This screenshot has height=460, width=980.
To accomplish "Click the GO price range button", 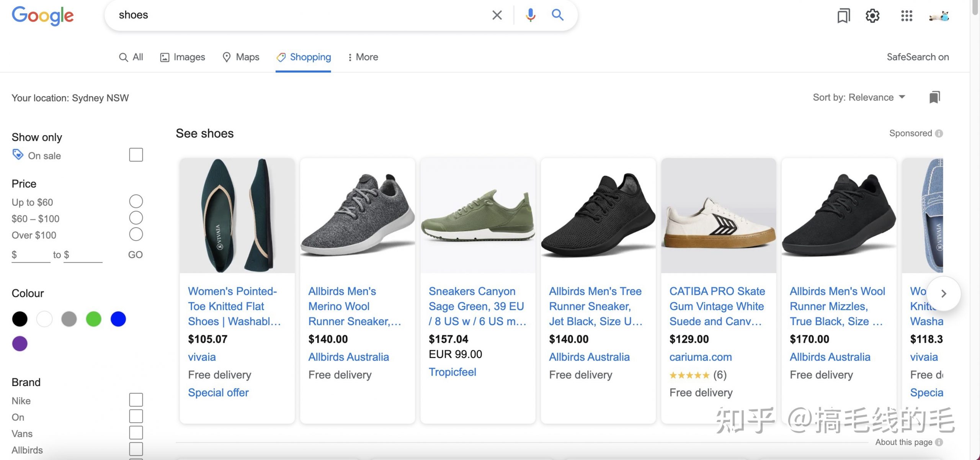I will pyautogui.click(x=135, y=255).
